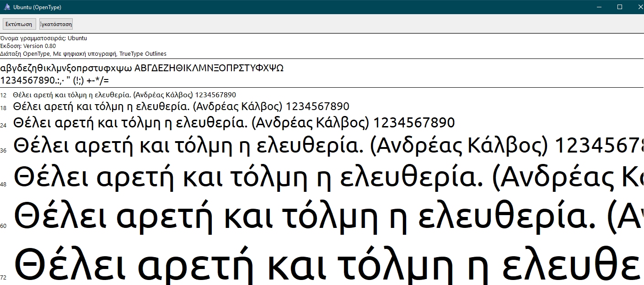Click the font viewer icon in title bar
This screenshot has width=644, height=285.
click(7, 7)
